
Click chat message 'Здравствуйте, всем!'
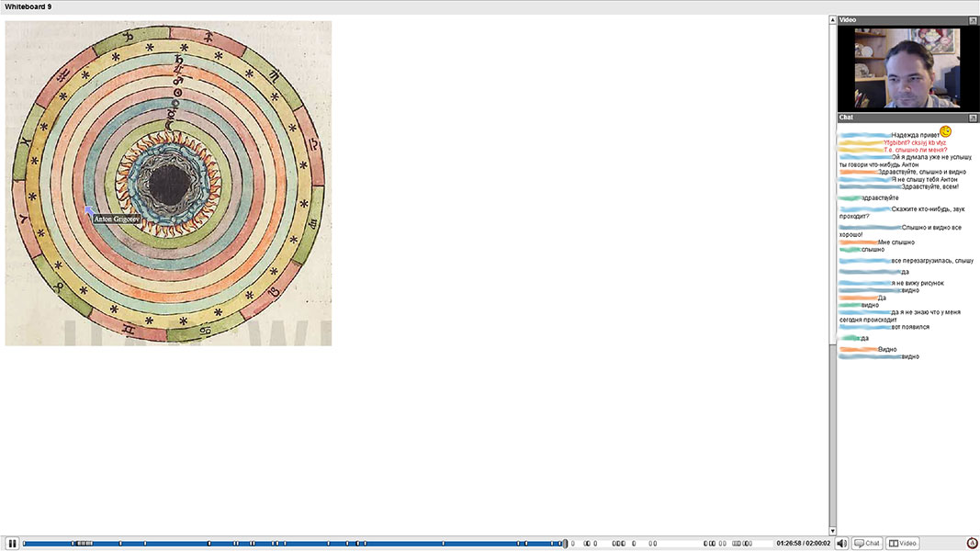[930, 186]
